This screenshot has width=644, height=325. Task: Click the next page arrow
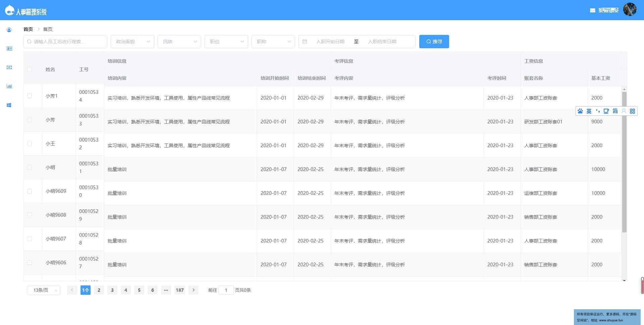194,290
